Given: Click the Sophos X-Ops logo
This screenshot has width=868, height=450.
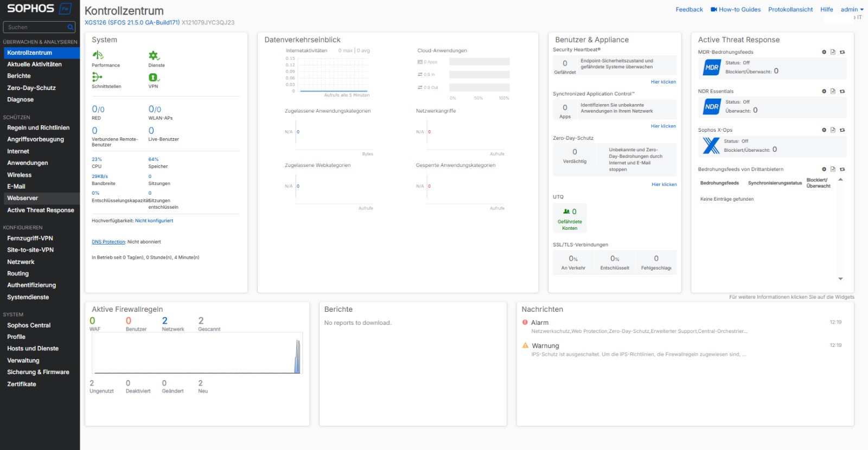Looking at the screenshot, I should click(711, 145).
